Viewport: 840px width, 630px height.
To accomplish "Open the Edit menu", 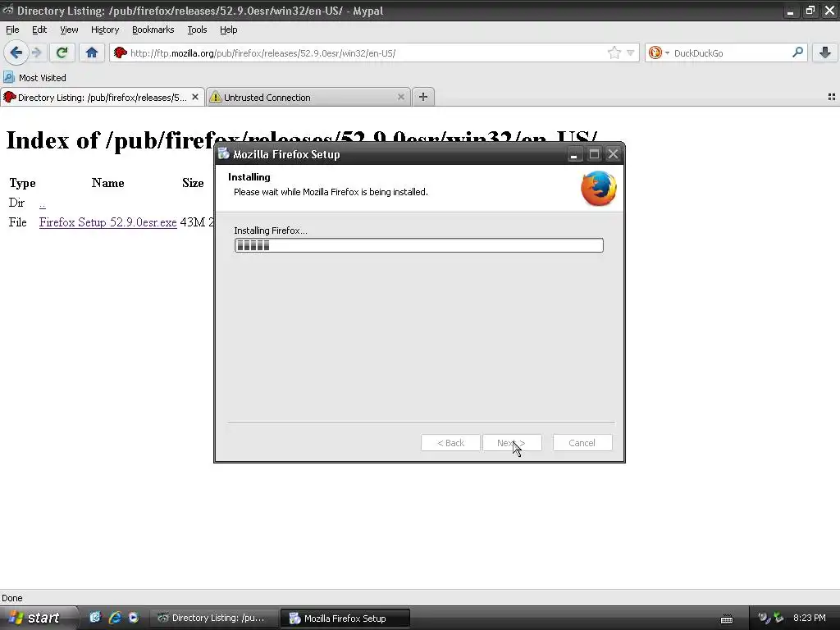I will [x=39, y=30].
